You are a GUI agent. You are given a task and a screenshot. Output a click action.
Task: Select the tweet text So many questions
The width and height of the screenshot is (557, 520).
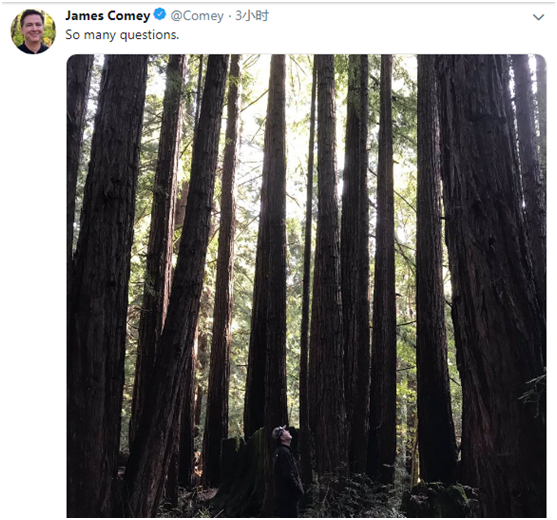coord(122,35)
